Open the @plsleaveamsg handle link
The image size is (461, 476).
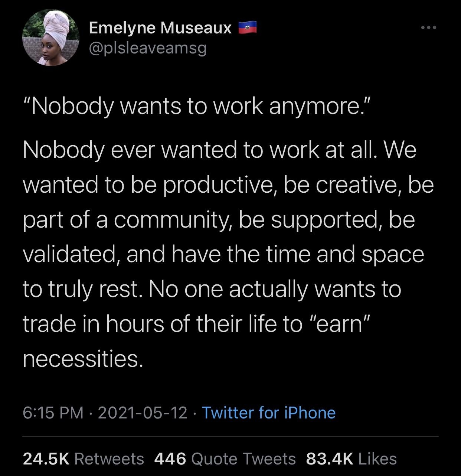[x=147, y=48]
